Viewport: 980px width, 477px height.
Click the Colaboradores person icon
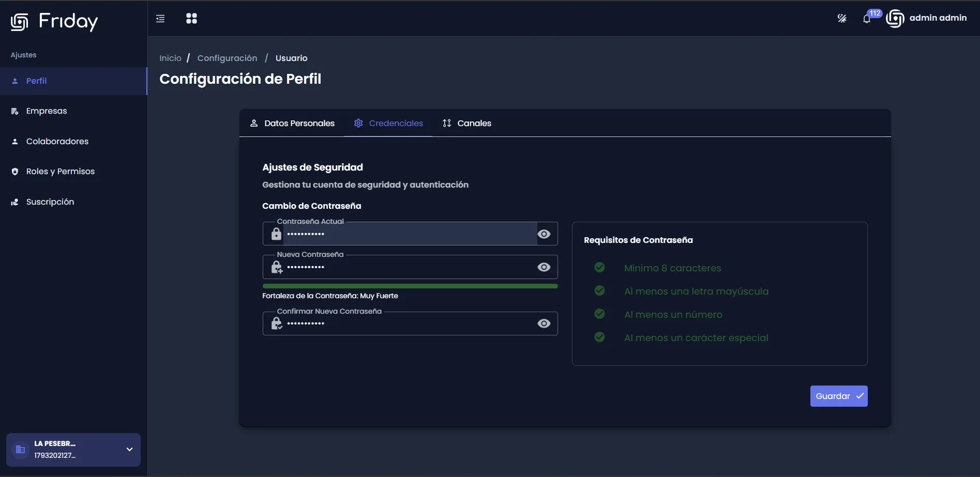[15, 142]
